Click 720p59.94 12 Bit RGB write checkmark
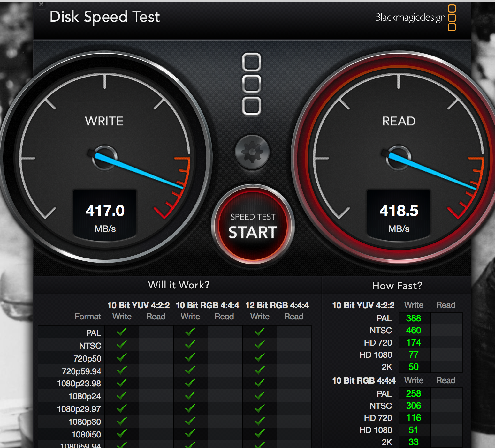 pos(260,370)
